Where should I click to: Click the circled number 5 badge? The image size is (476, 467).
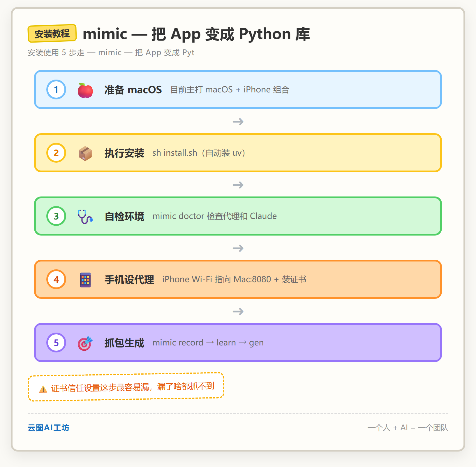(x=56, y=343)
